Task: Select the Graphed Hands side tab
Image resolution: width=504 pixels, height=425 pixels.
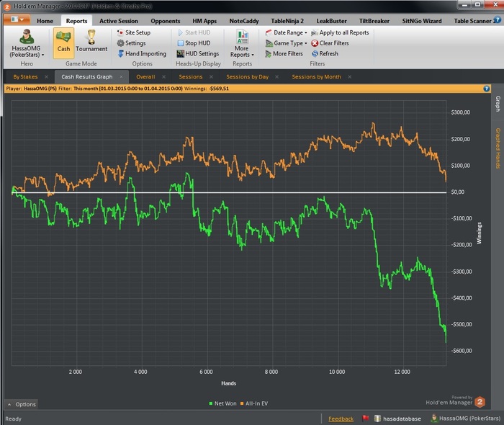Action: coord(498,148)
